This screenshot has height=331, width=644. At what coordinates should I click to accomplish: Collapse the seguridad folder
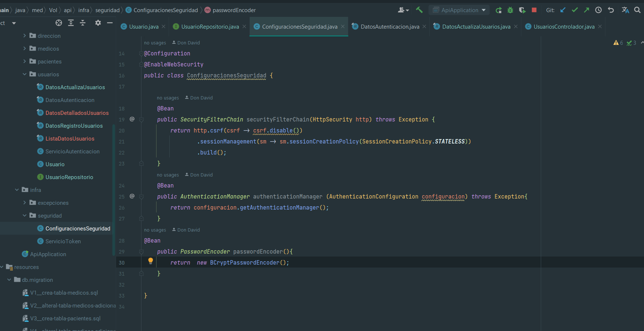(x=25, y=215)
